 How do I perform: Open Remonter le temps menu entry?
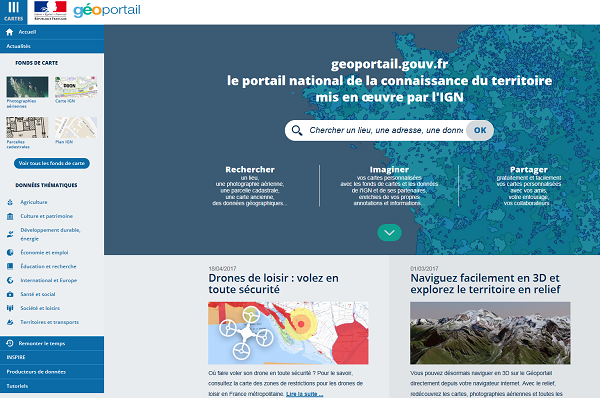(52, 343)
